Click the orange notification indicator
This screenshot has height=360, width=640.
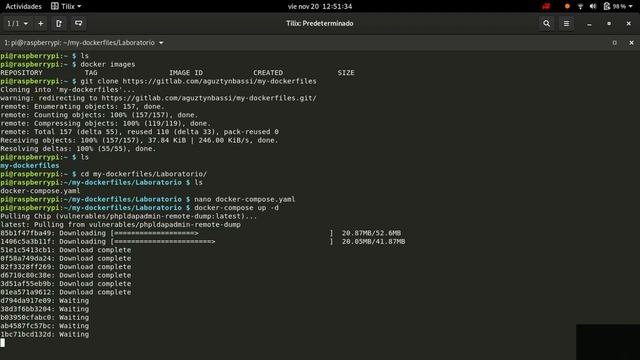(x=567, y=6)
